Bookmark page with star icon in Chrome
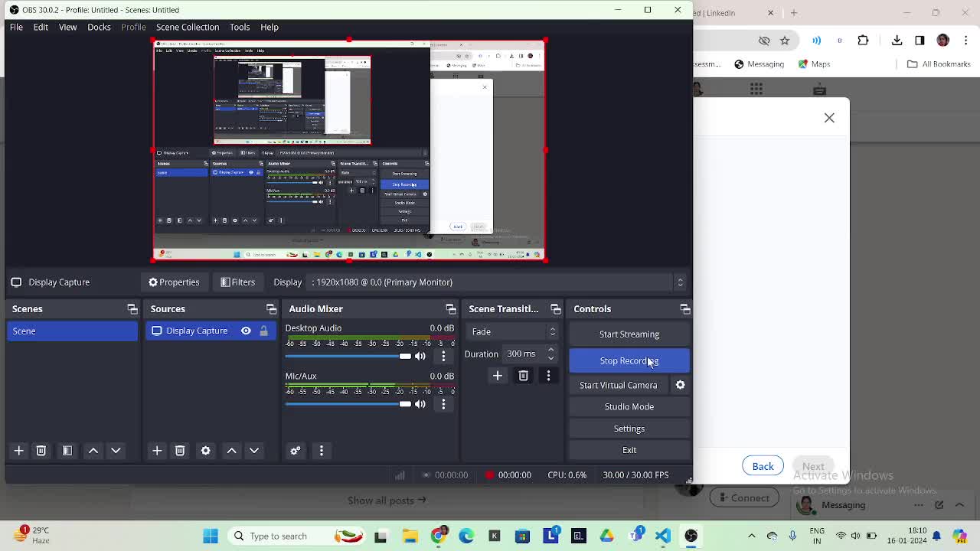The height and width of the screenshot is (551, 980). (785, 41)
